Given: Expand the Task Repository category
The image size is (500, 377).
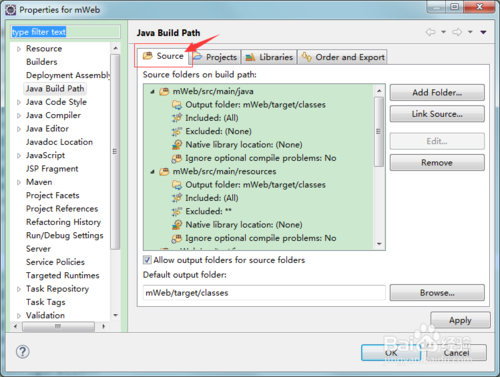Looking at the screenshot, I should point(19,289).
